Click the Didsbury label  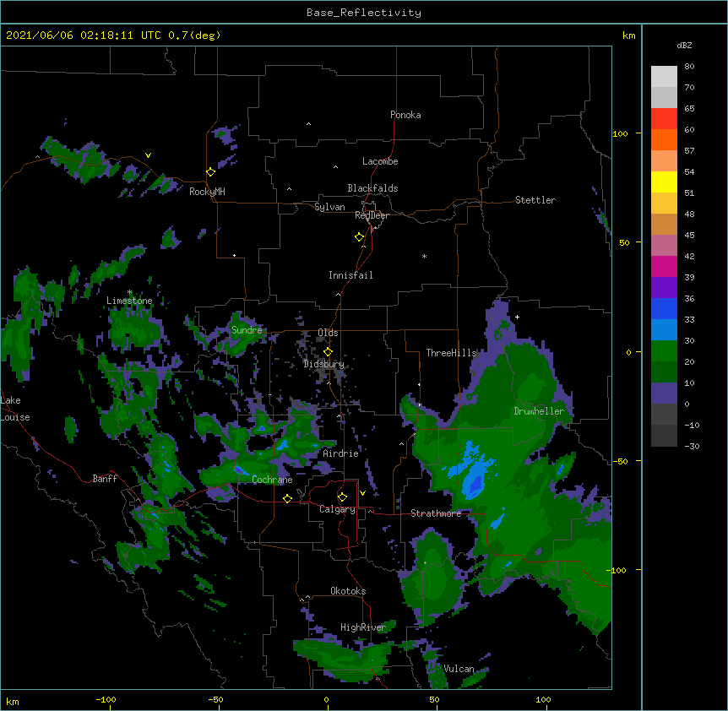(324, 364)
